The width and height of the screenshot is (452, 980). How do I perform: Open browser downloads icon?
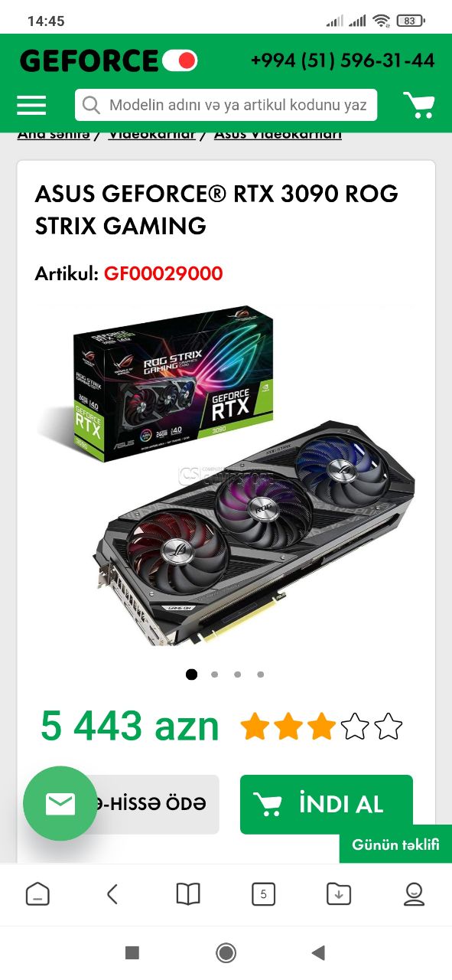(339, 893)
